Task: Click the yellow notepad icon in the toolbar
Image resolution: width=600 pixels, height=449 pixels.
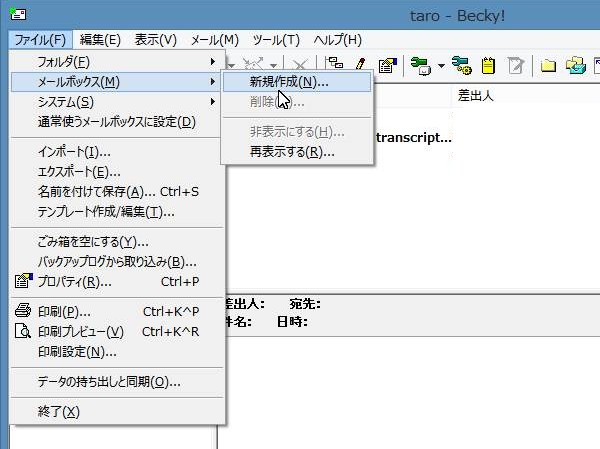Action: point(488,66)
